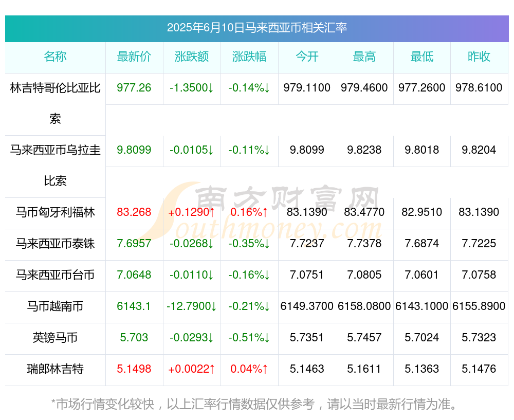Click high value 6158.0800
514x420 pixels.
pyautogui.click(x=364, y=306)
